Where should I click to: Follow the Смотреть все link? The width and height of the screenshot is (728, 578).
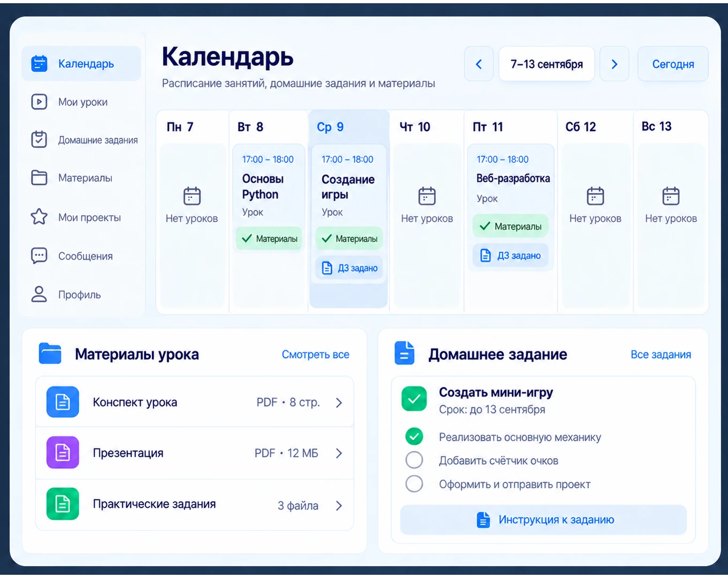(x=315, y=354)
